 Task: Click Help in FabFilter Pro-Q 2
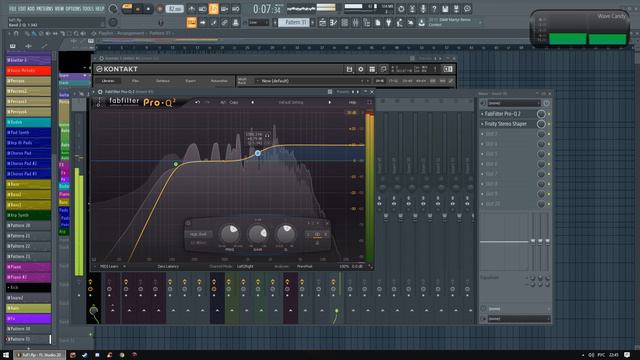pos(352,102)
